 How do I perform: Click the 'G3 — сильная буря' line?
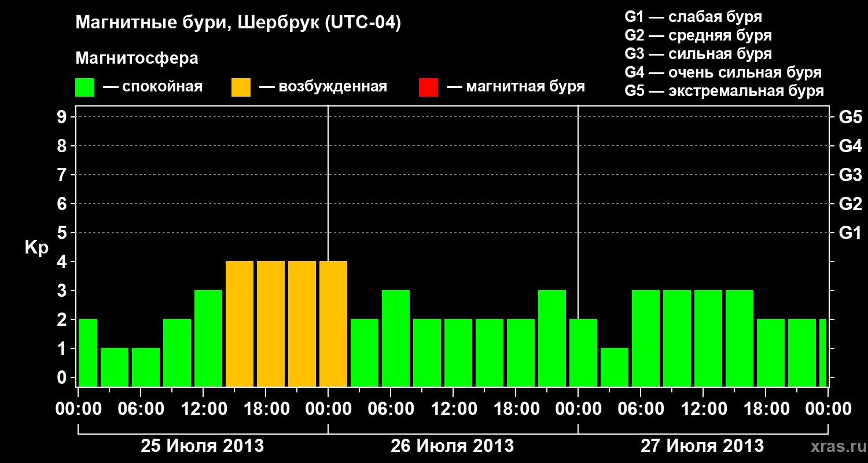point(698,54)
